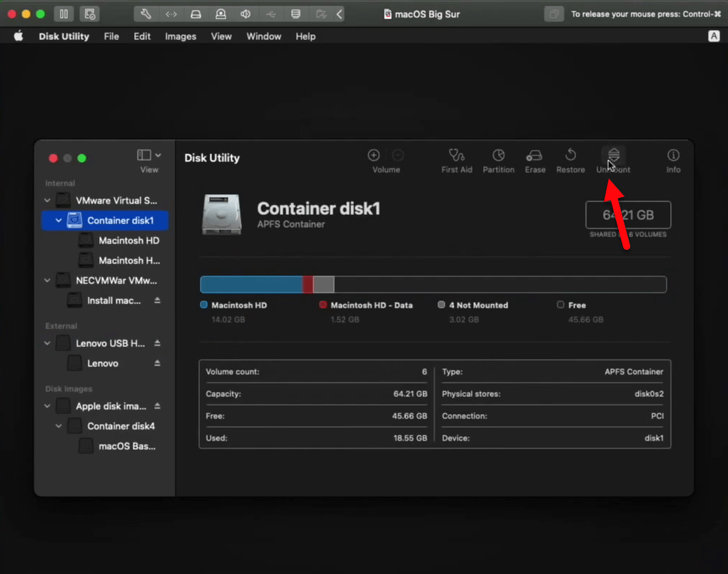This screenshot has height=574, width=728.
Task: Click the VMware unity view icon
Action: pyautogui.click(x=554, y=14)
